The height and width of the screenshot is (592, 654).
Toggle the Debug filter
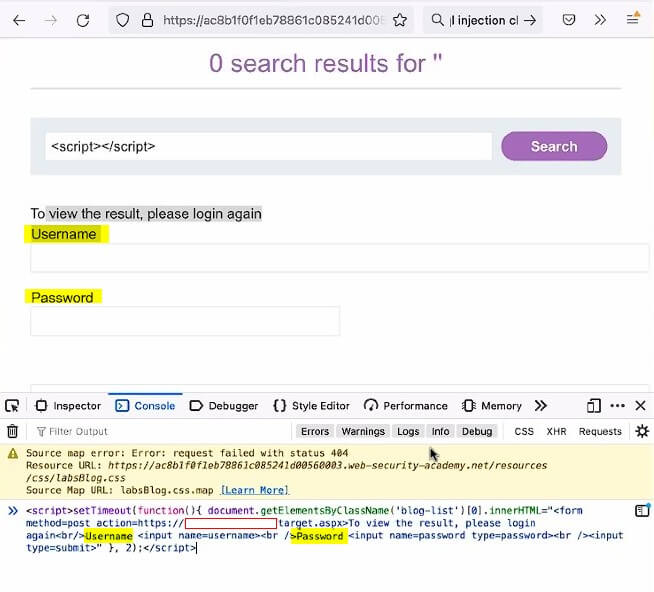[477, 431]
